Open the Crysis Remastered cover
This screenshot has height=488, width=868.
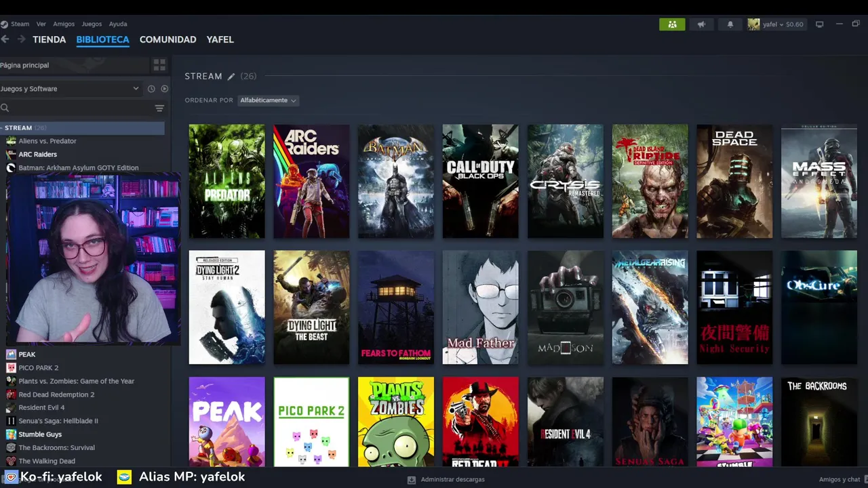pyautogui.click(x=566, y=181)
